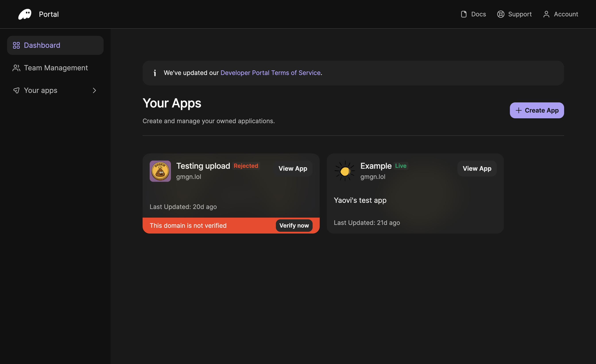The width and height of the screenshot is (596, 364).
Task: Click the Team Management people icon
Action: pos(16,68)
